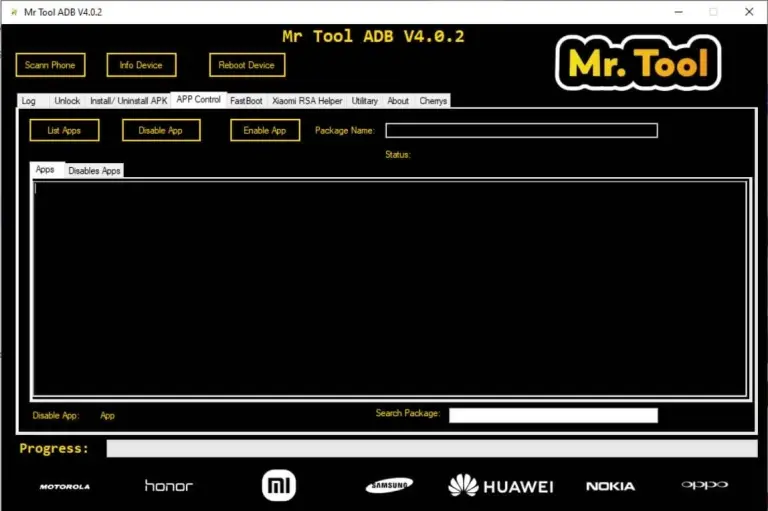Open the Utilitary tab
Image resolution: width=768 pixels, height=511 pixels.
[x=364, y=100]
